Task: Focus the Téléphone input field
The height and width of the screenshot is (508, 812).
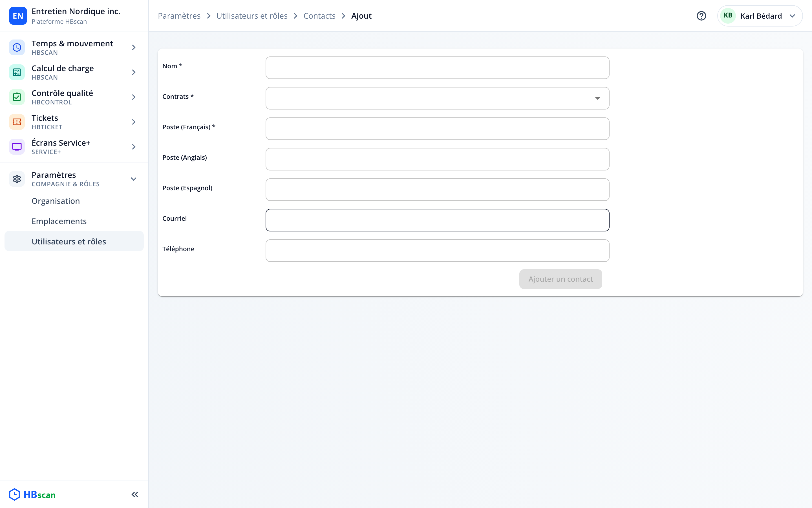Action: (437, 251)
